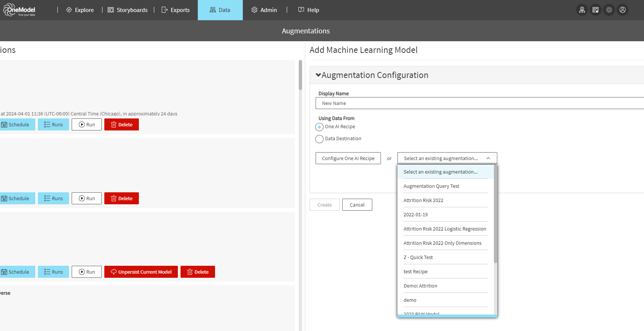Open the org hierarchy icon in header

click(x=582, y=10)
